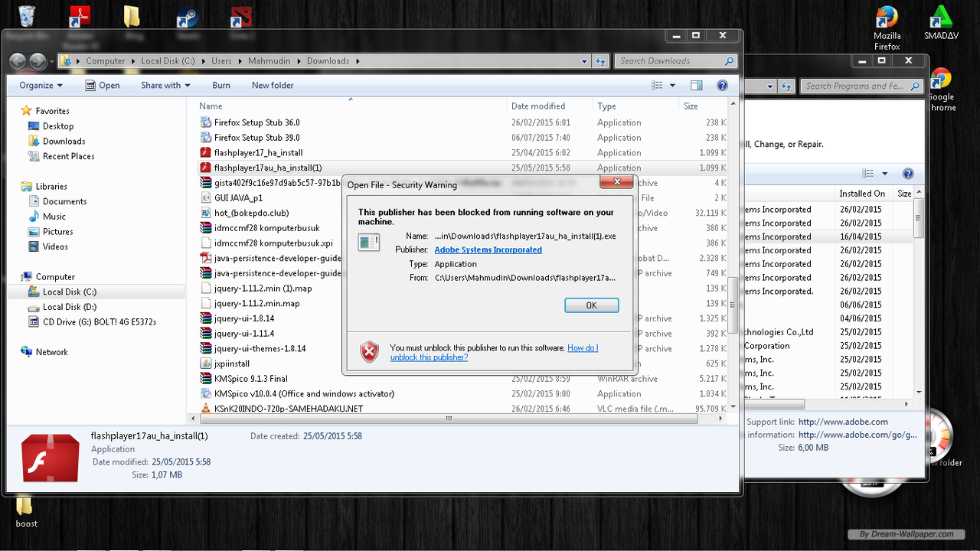The image size is (980, 551).
Task: Toggle the preview pane
Action: point(696,86)
